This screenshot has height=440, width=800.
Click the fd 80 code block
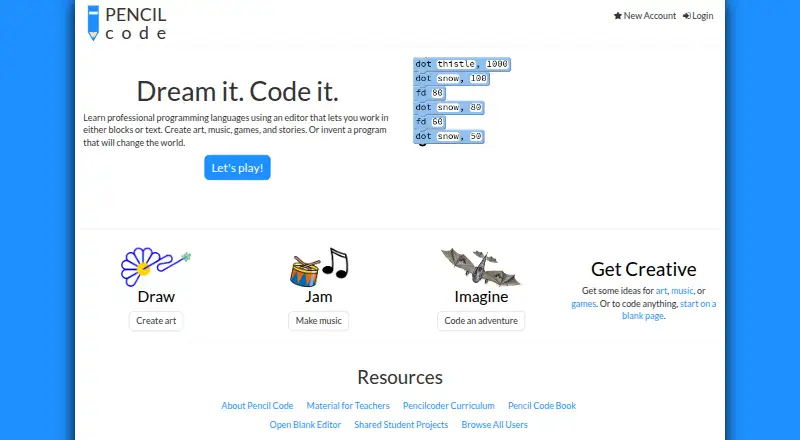(430, 93)
